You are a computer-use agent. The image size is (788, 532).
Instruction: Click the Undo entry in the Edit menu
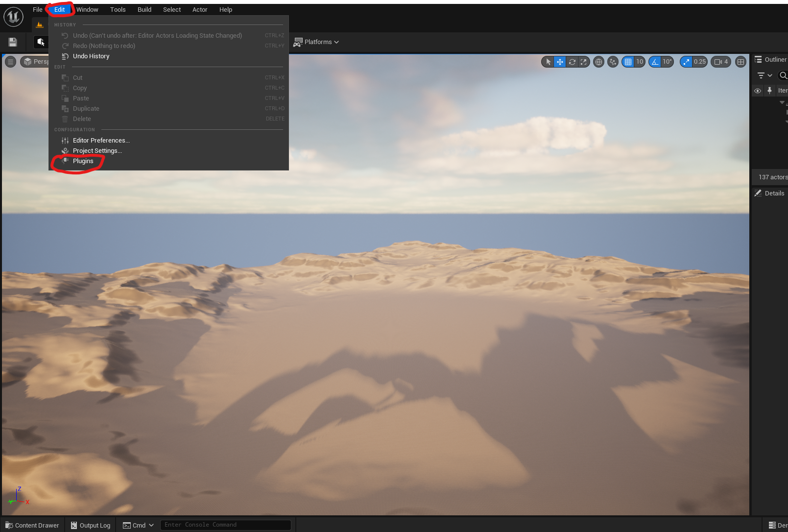pos(168,36)
